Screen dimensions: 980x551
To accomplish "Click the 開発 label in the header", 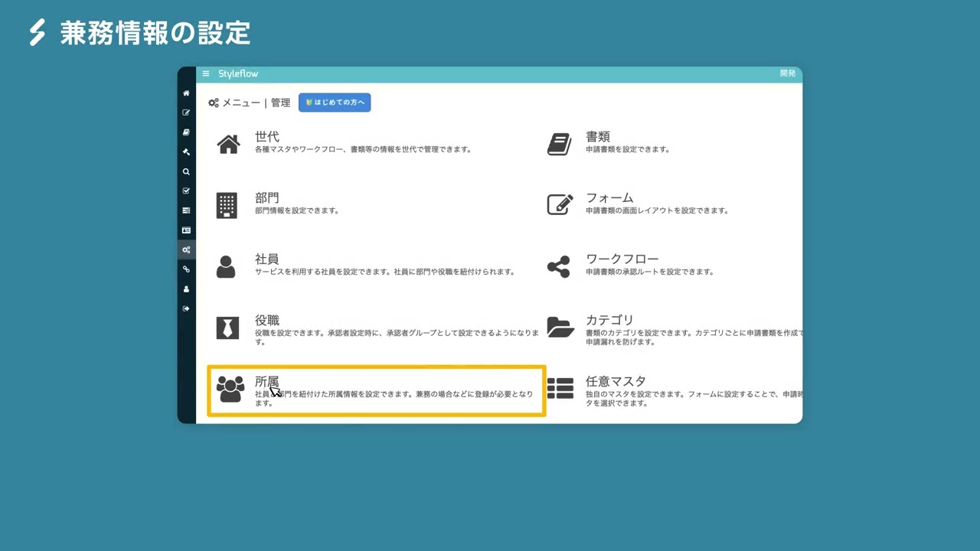I will 788,73.
